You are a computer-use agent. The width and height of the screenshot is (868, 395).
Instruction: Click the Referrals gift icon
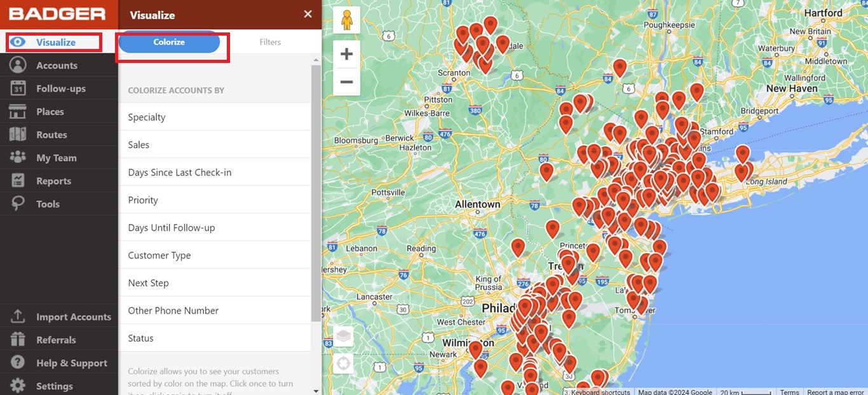(18, 339)
